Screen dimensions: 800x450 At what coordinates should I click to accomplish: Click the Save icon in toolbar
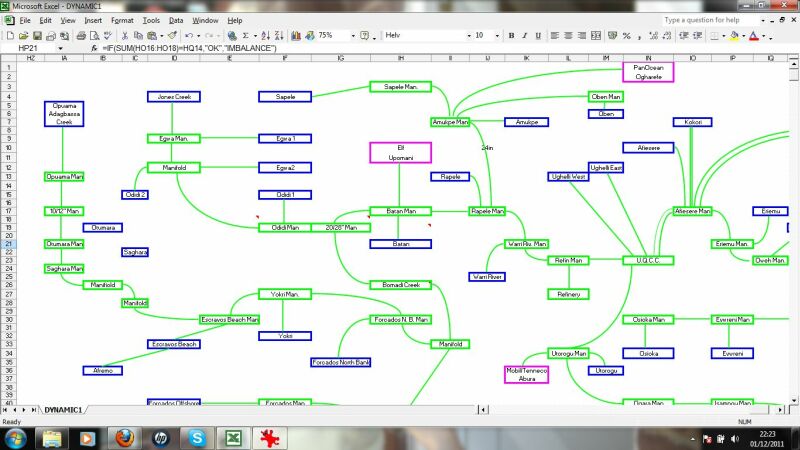[x=38, y=35]
